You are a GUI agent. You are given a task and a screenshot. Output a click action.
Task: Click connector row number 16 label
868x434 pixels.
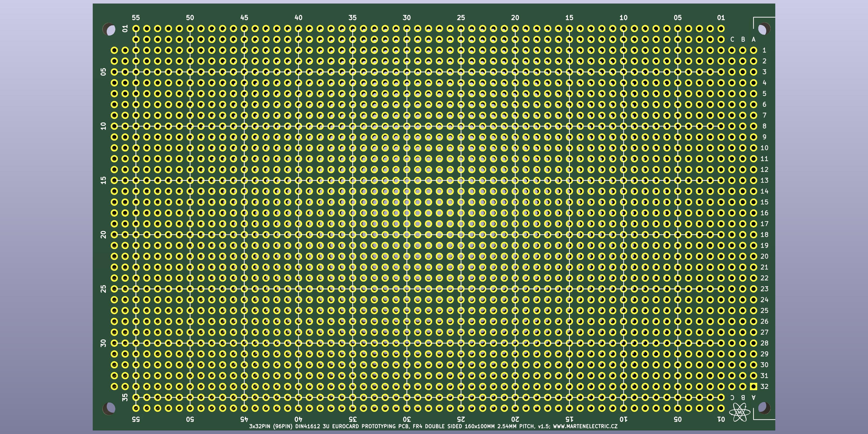point(764,213)
